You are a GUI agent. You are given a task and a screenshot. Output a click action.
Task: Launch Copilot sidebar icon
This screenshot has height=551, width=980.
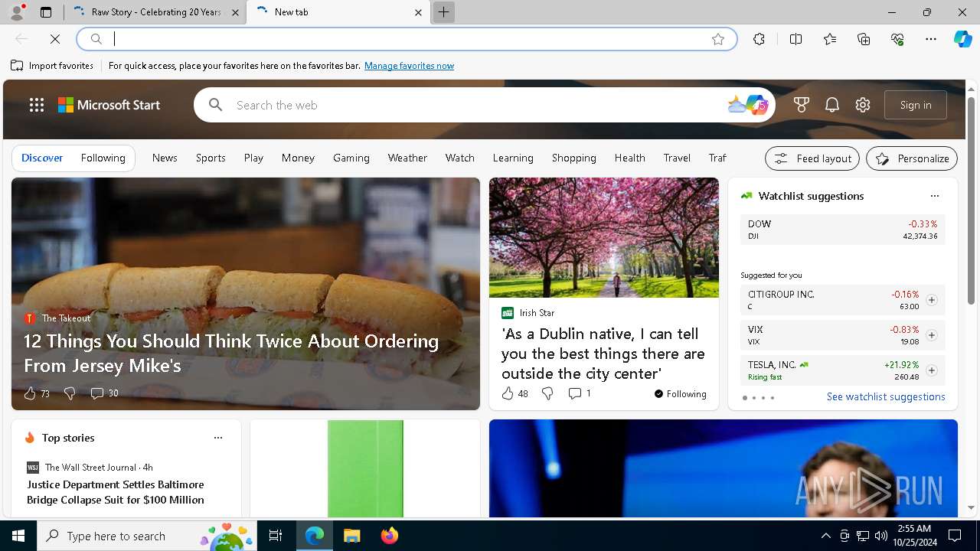(x=962, y=39)
